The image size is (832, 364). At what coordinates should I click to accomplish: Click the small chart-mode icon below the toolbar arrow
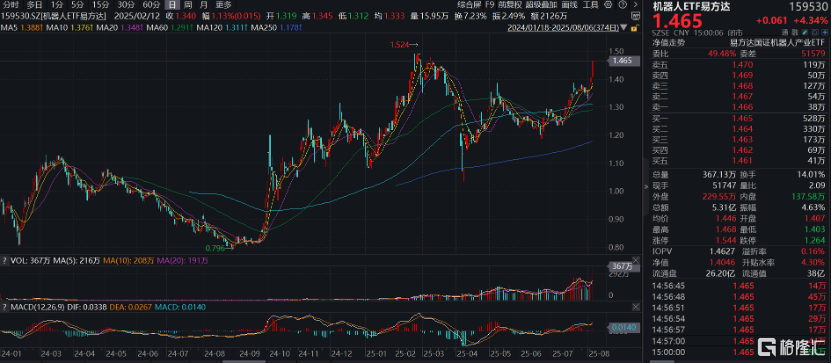pyautogui.click(x=635, y=16)
